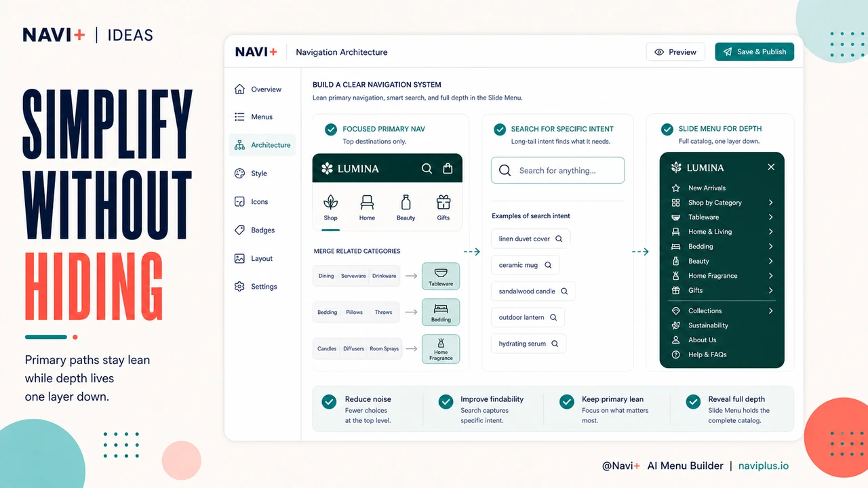Screen dimensions: 868x488
Task: Click the Pillows category chip
Action: tap(355, 312)
